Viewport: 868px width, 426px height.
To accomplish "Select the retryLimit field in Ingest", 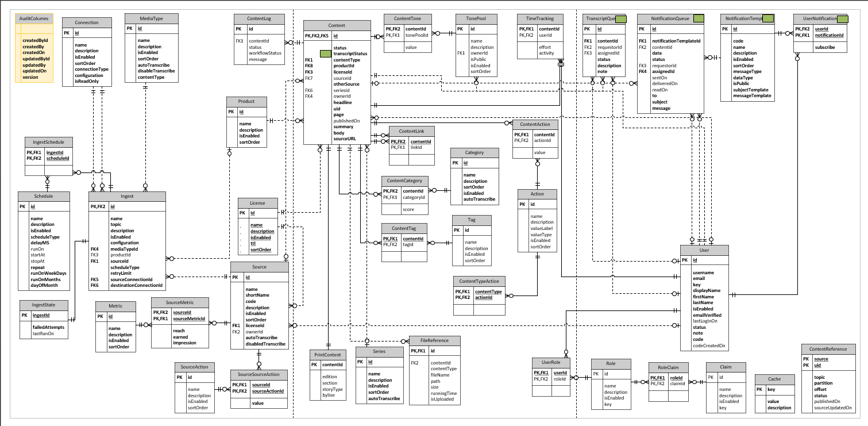I will 121,273.
